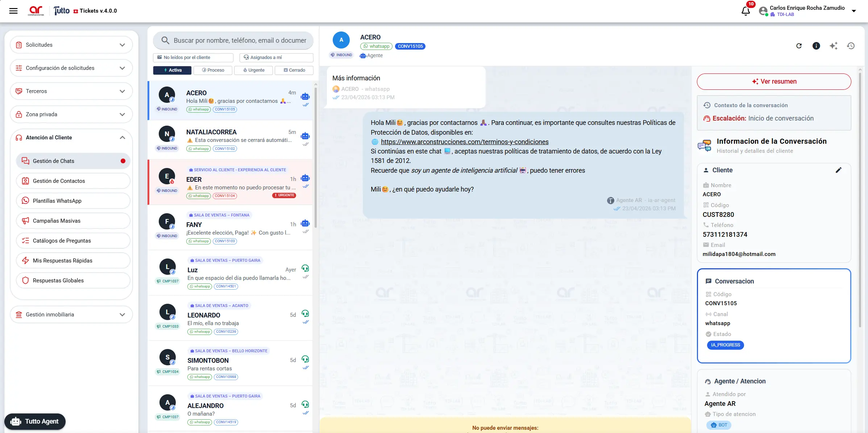Viewport: 868px width, 433px height.
Task: Open the conversation info icon
Action: click(816, 46)
